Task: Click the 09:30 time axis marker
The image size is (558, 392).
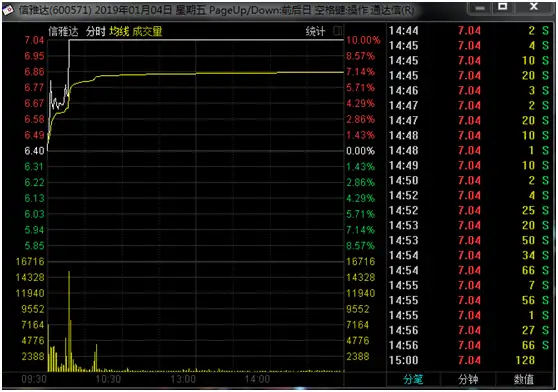Action: coord(34,379)
